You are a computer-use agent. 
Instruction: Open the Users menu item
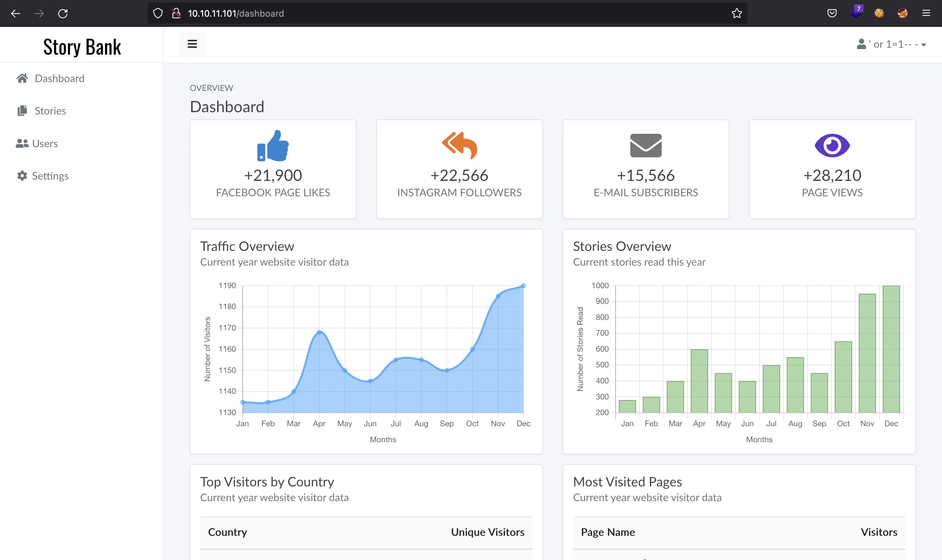coord(44,144)
